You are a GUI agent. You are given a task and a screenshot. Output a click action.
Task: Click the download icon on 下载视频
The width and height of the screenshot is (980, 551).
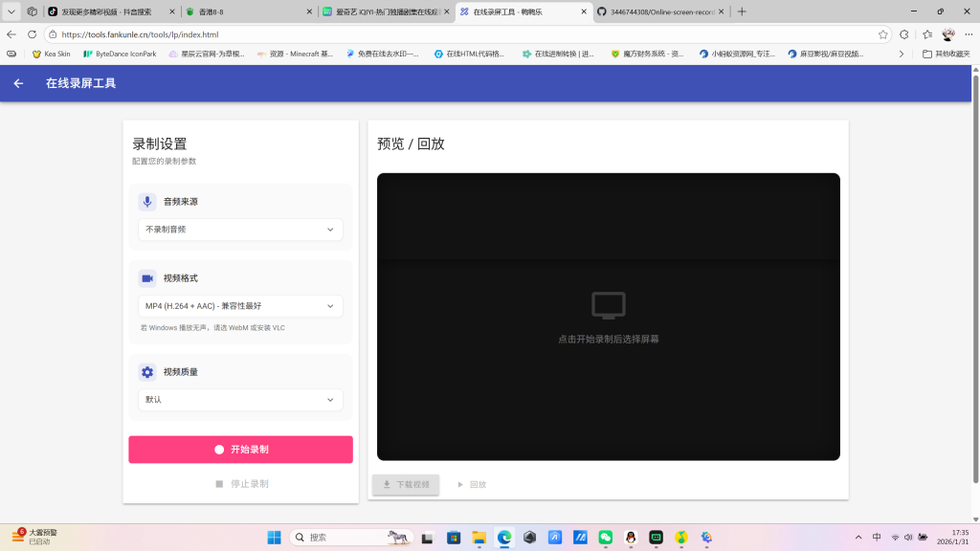click(387, 485)
